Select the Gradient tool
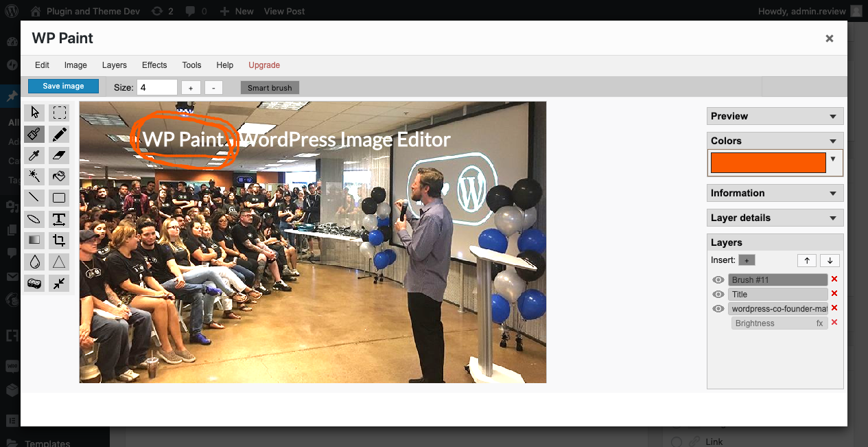 coord(34,240)
